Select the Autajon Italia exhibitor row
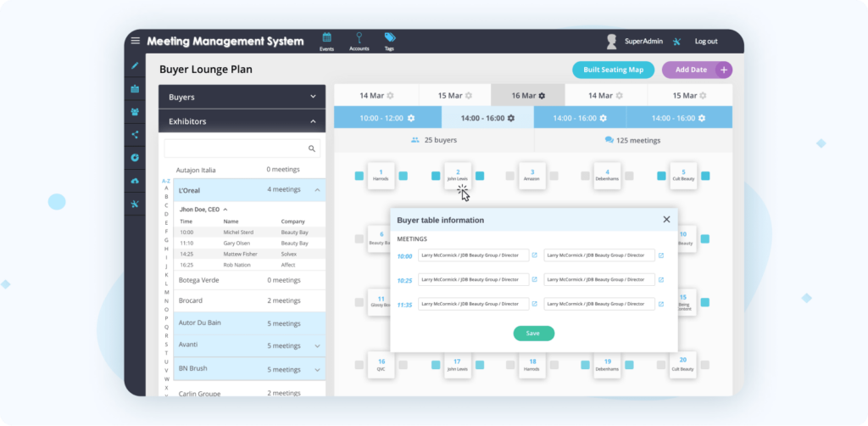Screen dimensions: 868x426 click(x=249, y=170)
